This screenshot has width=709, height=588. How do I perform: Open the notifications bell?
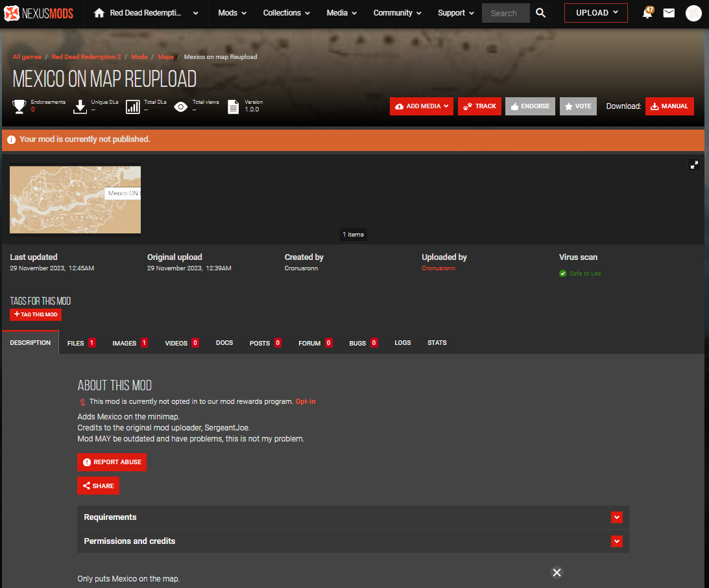pos(647,13)
